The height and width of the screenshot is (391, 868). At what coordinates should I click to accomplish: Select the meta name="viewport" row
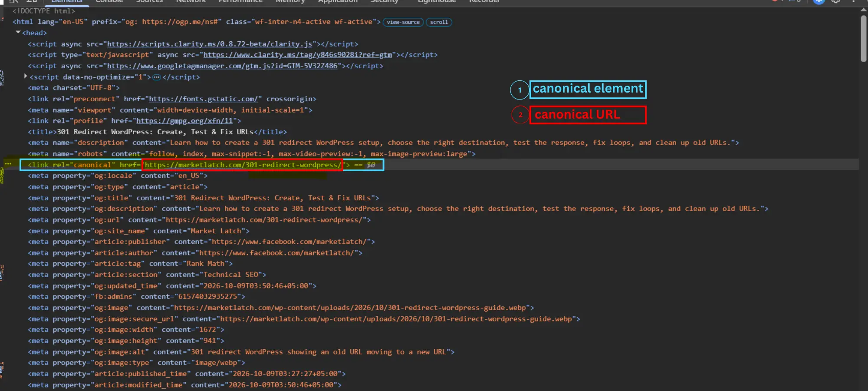click(x=170, y=110)
